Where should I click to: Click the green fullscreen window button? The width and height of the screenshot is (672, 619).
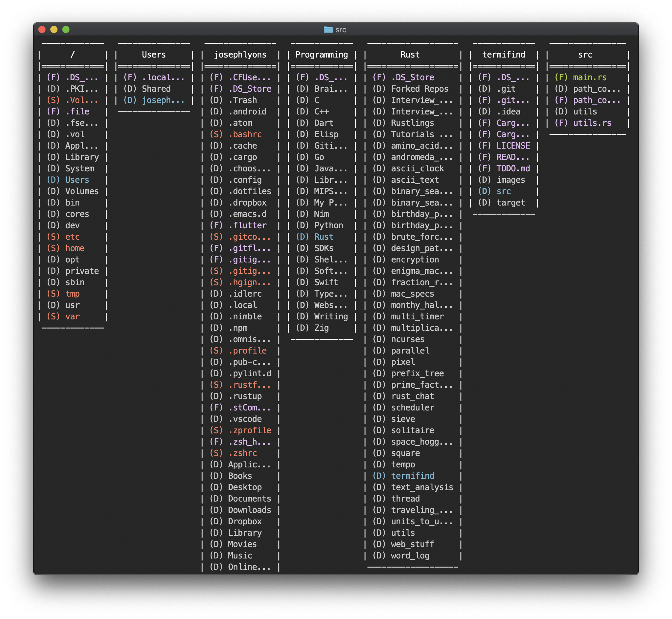click(66, 29)
